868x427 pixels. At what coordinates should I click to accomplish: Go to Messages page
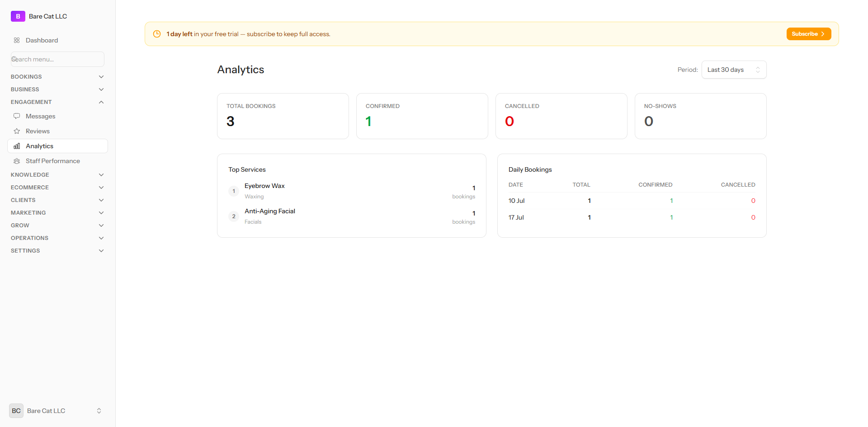click(57, 116)
